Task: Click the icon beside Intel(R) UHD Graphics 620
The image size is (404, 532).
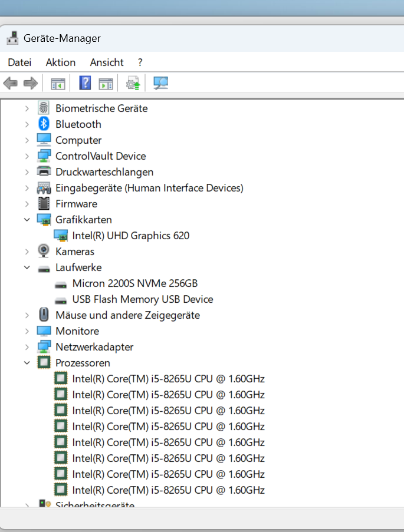Action: [x=61, y=236]
